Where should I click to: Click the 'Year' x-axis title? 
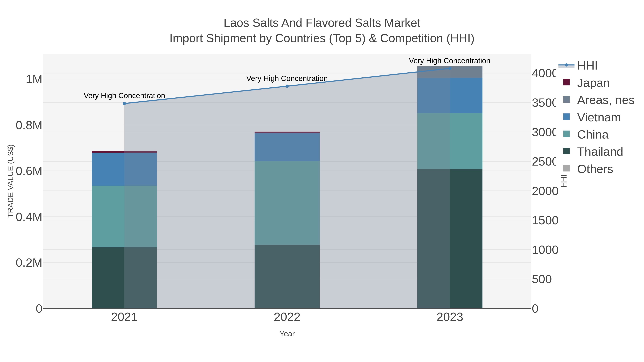(x=287, y=334)
